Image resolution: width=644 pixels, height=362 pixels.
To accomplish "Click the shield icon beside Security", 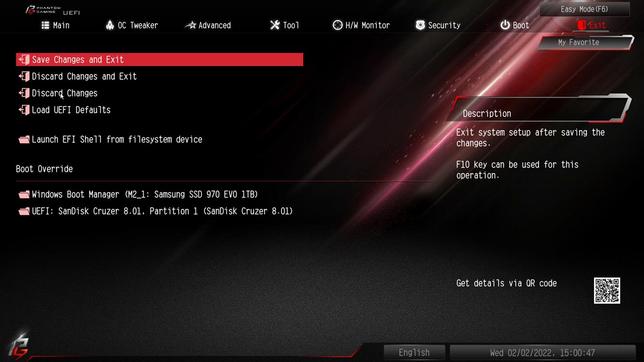I will click(x=420, y=25).
